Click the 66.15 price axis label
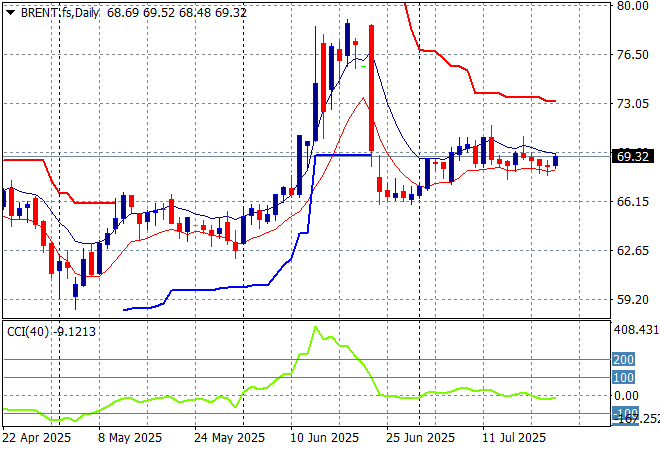This screenshot has width=660, height=450. click(632, 201)
